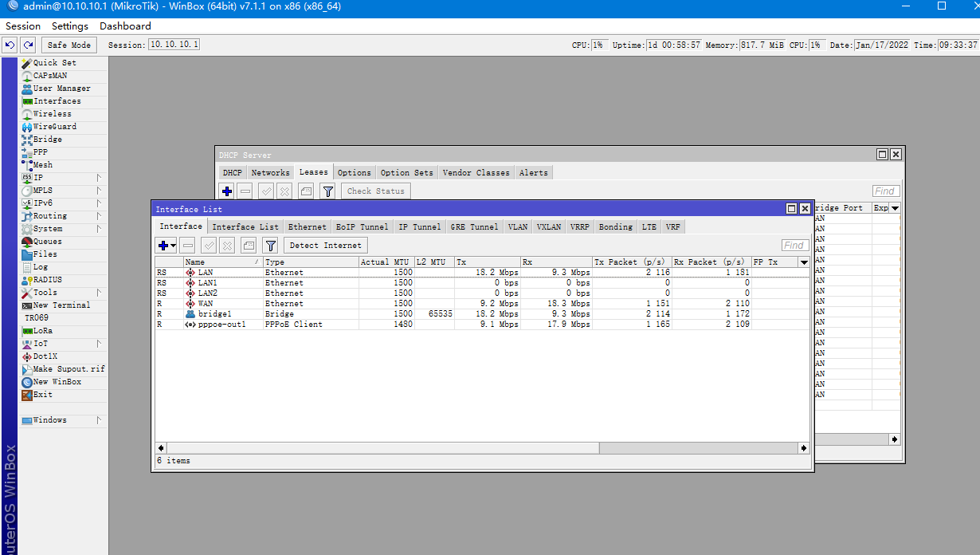Select the pppoe-out1 interface row

(482, 325)
